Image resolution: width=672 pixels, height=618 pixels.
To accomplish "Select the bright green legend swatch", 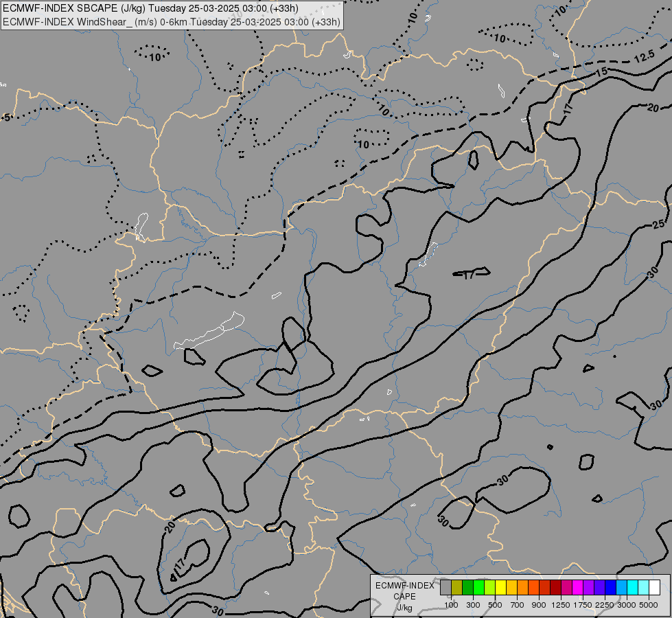I will coord(478,588).
